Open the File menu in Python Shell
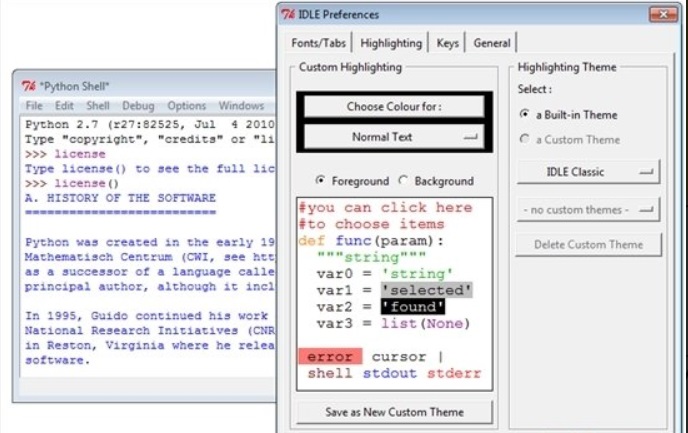Screen dimensions: 688x433 [34, 106]
